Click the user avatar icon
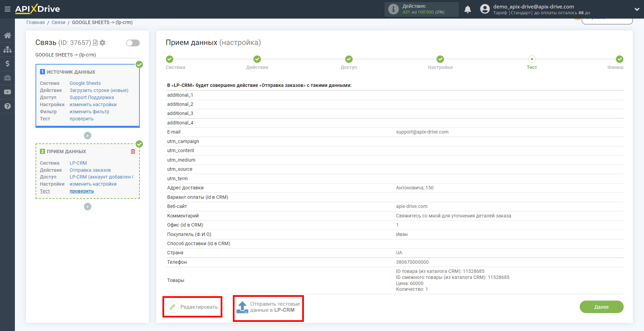 [485, 9]
